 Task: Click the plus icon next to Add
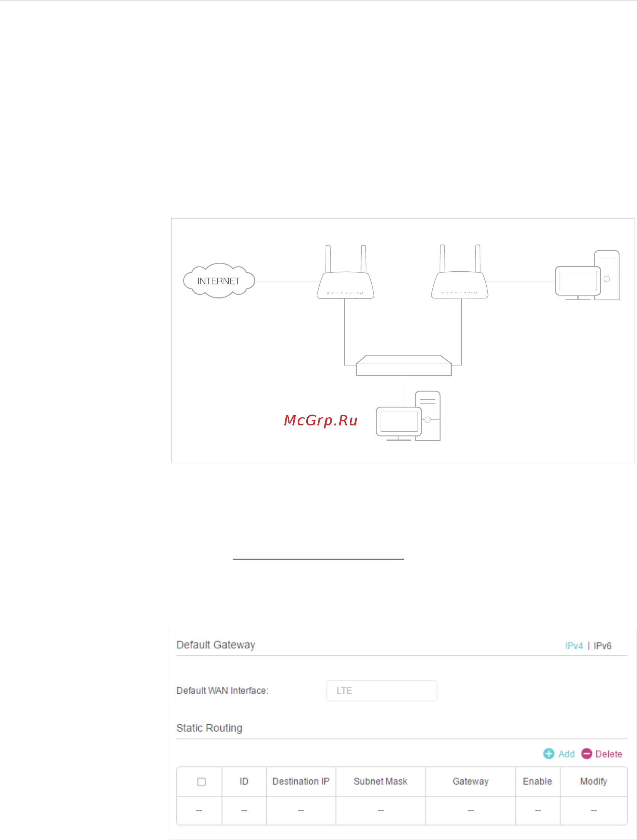pyautogui.click(x=548, y=754)
